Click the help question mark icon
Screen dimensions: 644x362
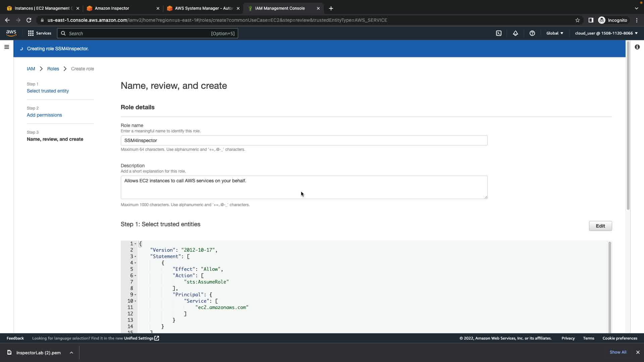[532, 33]
